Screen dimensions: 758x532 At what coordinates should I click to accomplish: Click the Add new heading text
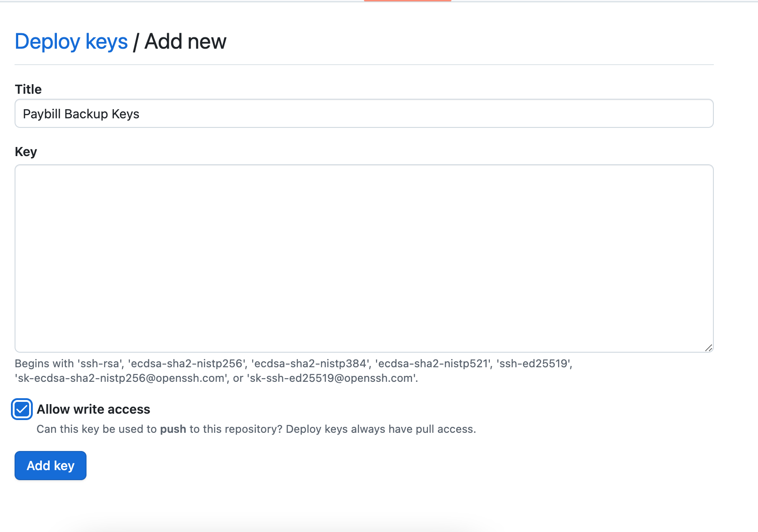click(x=185, y=42)
